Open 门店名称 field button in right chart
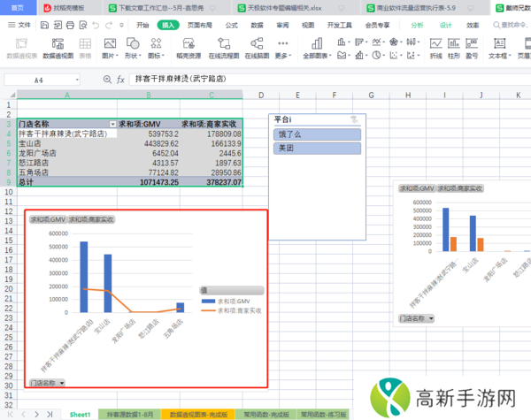531x420 pixels. tap(416, 318)
